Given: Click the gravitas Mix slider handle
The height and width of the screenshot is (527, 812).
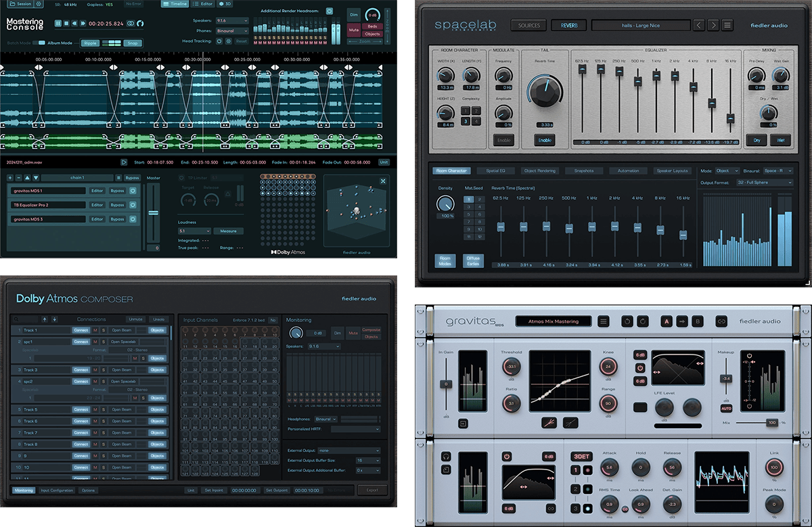Looking at the screenshot, I should 771,422.
